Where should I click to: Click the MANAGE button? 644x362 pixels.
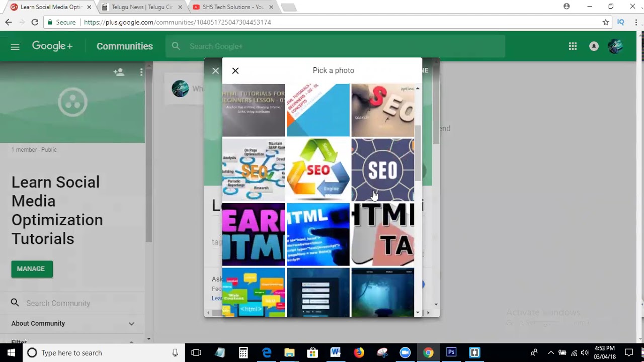click(32, 269)
